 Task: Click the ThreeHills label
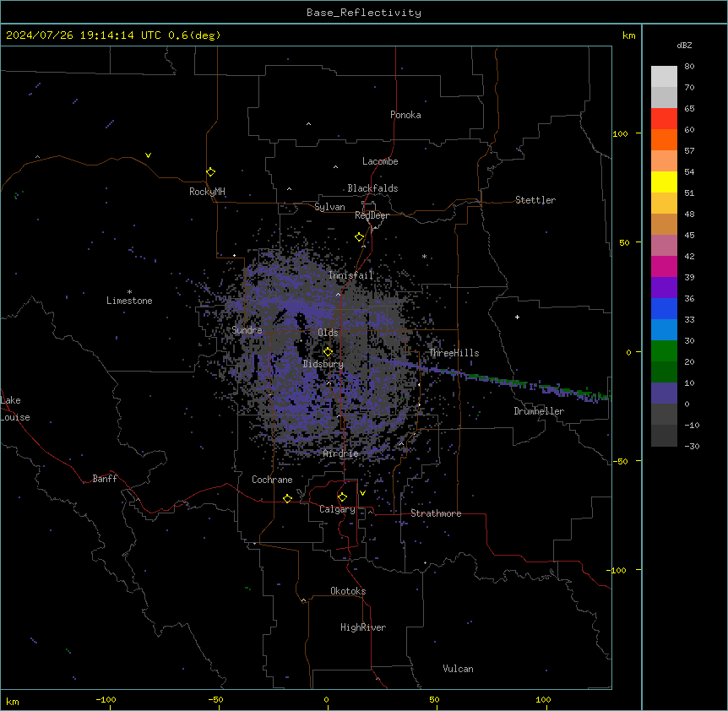(x=454, y=353)
